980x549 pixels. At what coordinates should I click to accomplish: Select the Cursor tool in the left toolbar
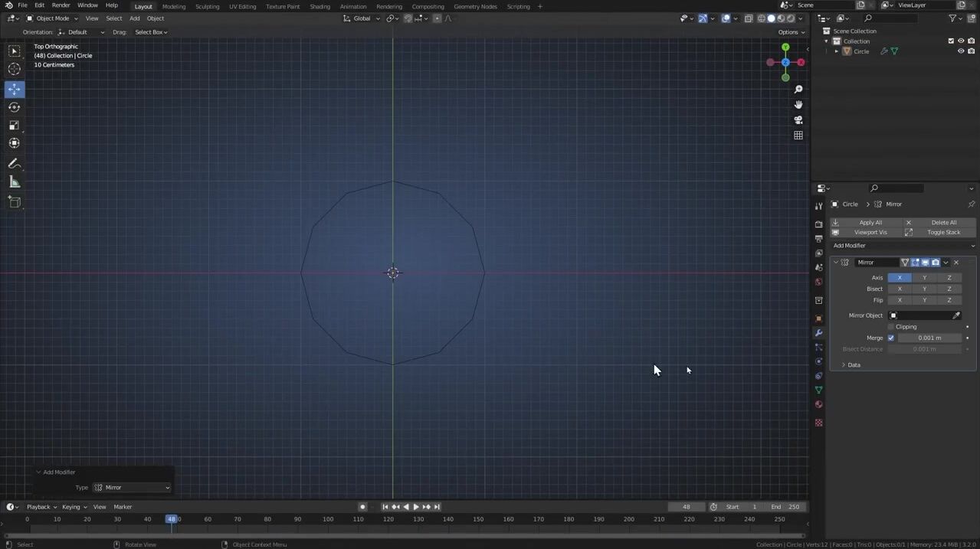[14, 70]
